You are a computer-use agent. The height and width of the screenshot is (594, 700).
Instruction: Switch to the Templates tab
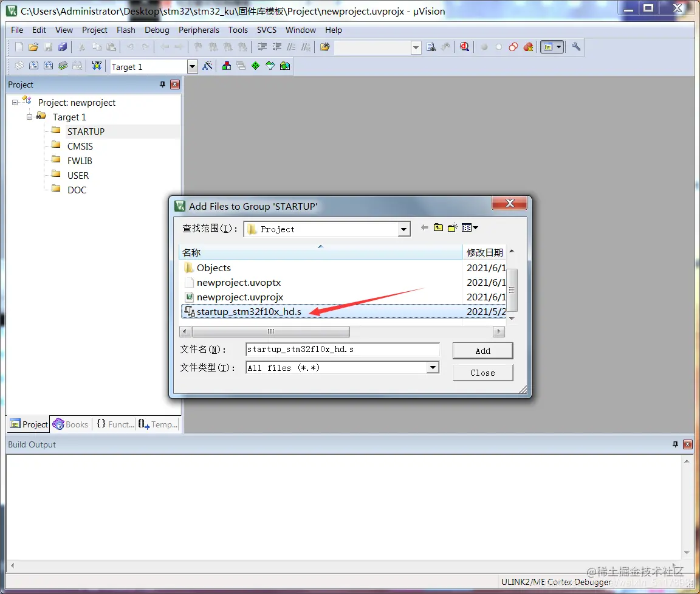157,424
